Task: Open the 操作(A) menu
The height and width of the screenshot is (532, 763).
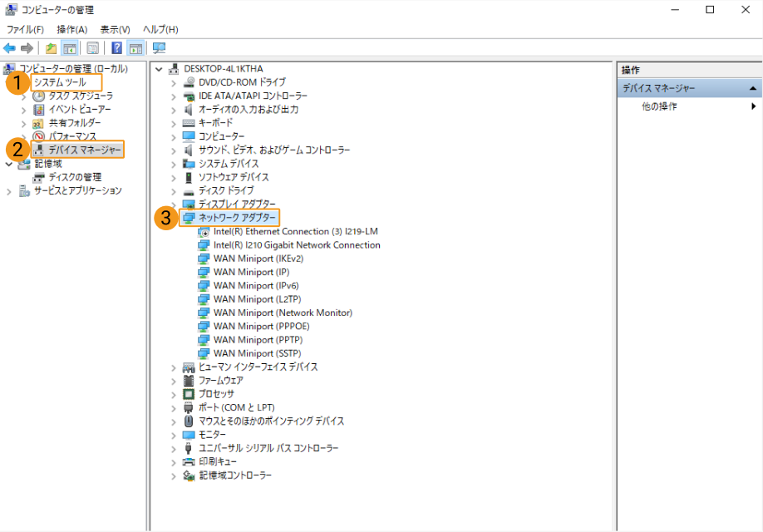Action: (72, 29)
